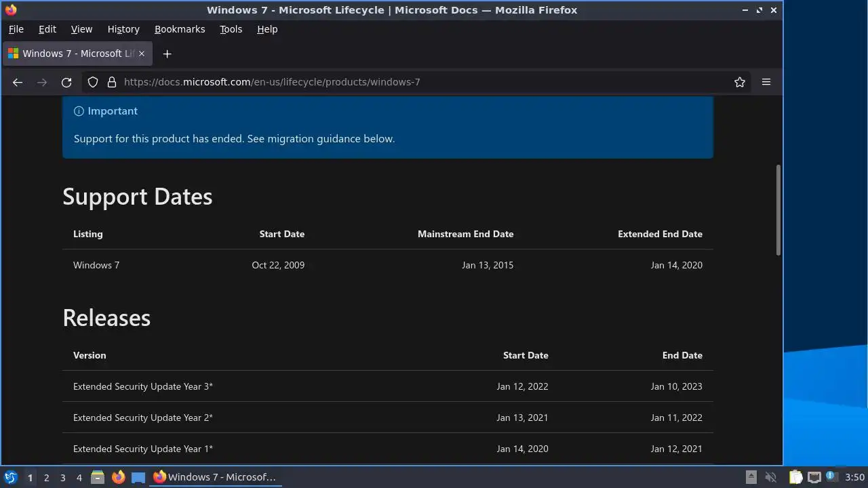The width and height of the screenshot is (868, 488).
Task: Open the update notification tray icon
Action: (831, 477)
